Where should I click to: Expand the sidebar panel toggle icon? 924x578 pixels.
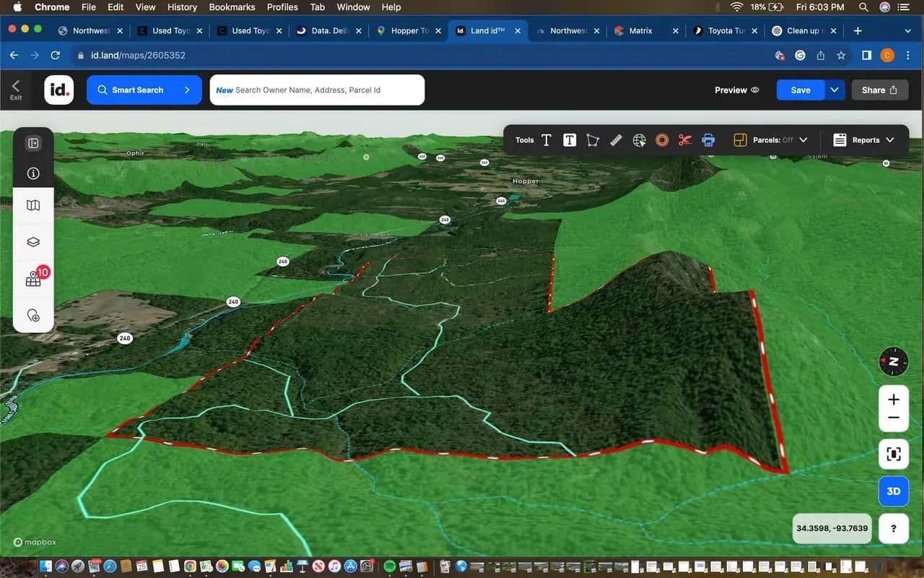tap(33, 143)
